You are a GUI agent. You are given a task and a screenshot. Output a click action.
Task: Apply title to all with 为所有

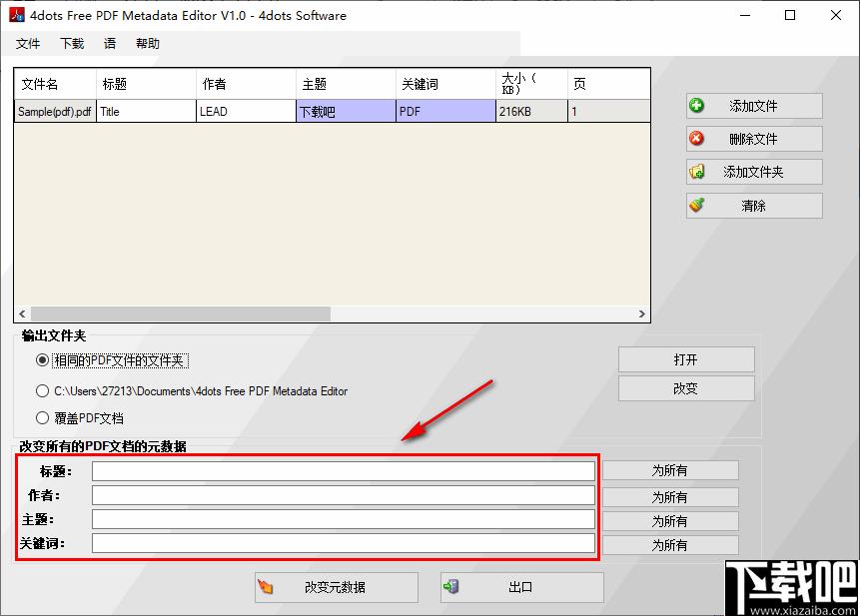pos(670,470)
